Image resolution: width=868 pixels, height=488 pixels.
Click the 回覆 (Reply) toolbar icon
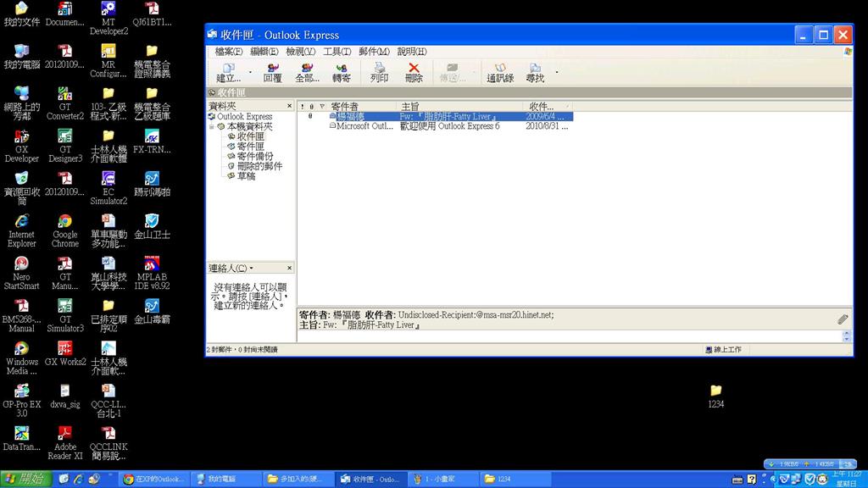pos(272,72)
